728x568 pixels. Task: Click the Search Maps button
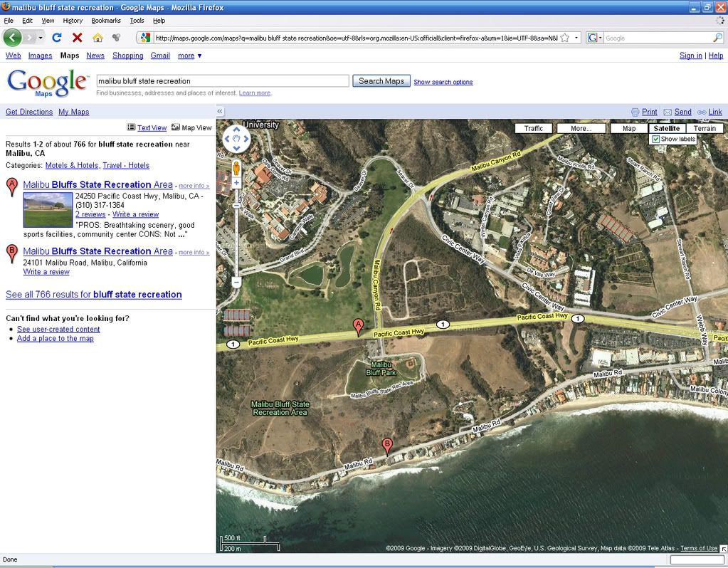coord(381,81)
